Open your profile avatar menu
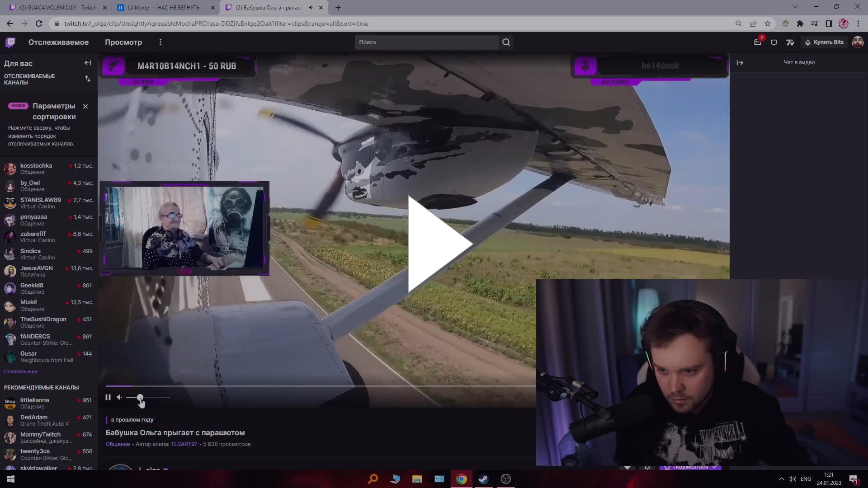This screenshot has height=488, width=868. pos(857,42)
